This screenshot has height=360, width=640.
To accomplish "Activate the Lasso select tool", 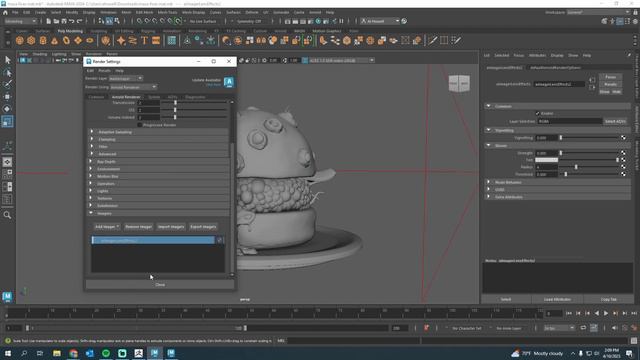I will (7, 73).
